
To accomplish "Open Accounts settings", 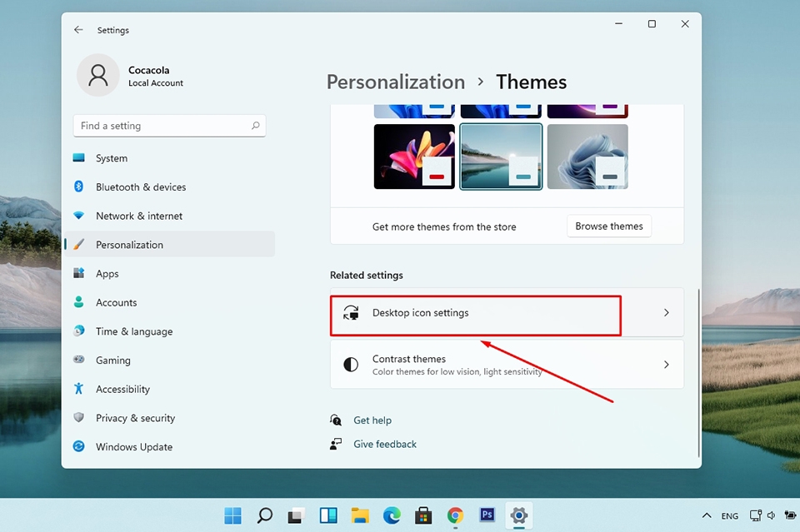I will (x=116, y=302).
